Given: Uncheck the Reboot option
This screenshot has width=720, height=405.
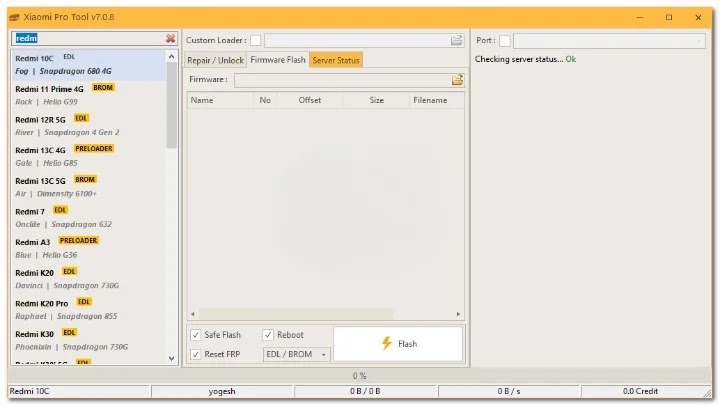Looking at the screenshot, I should tap(268, 335).
